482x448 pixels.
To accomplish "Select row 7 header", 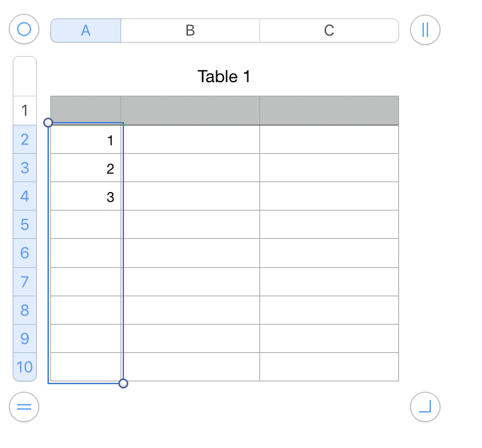I will coord(25,281).
